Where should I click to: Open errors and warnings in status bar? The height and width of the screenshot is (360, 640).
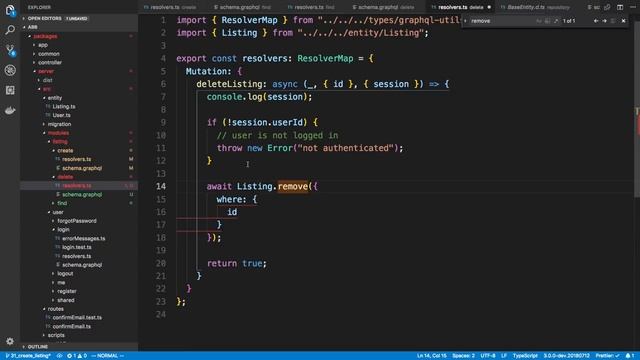pyautogui.click(x=77, y=356)
